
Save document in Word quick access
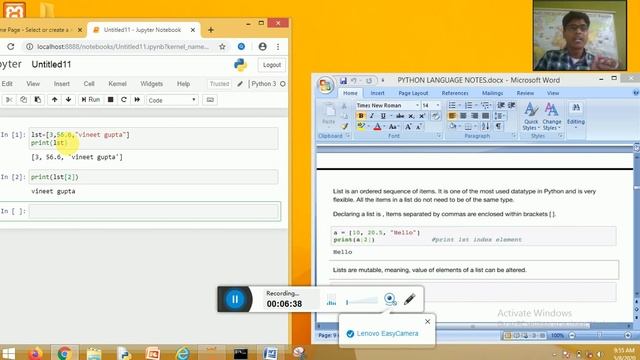pyautogui.click(x=343, y=80)
